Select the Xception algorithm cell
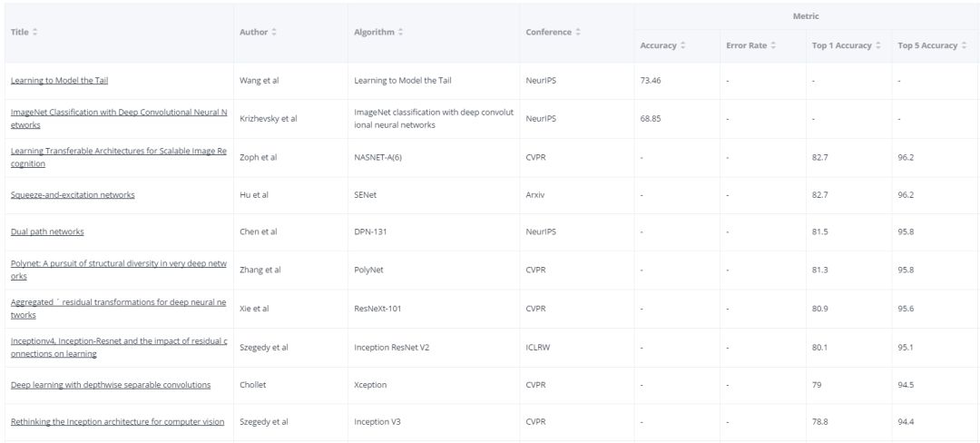The image size is (980, 443). coord(371,385)
